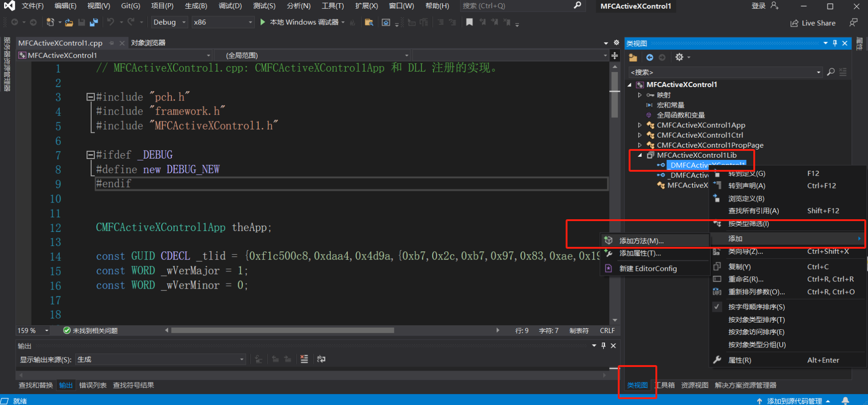Click editor tab settings gear icon

[x=616, y=43]
